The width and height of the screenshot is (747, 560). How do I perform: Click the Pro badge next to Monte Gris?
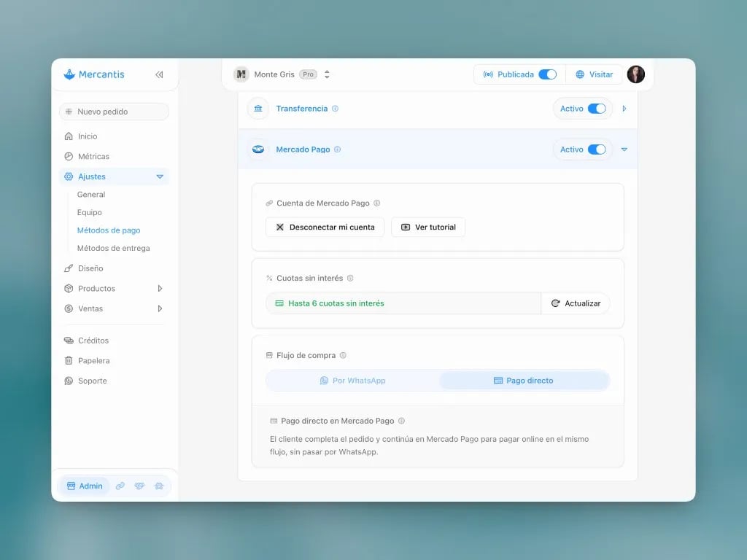[309, 74]
